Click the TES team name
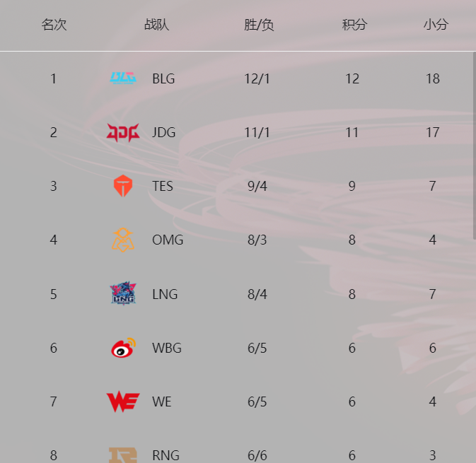This screenshot has height=463, width=476. click(x=163, y=187)
